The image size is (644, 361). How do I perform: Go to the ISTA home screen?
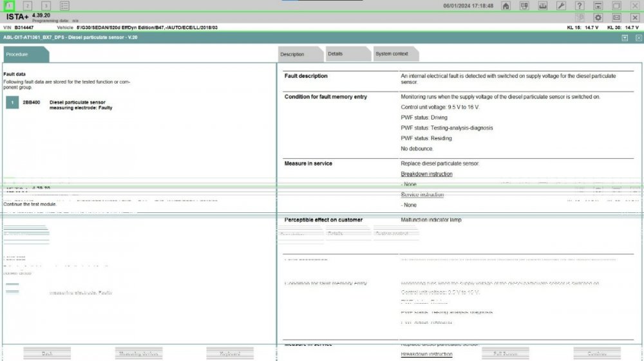506,6
